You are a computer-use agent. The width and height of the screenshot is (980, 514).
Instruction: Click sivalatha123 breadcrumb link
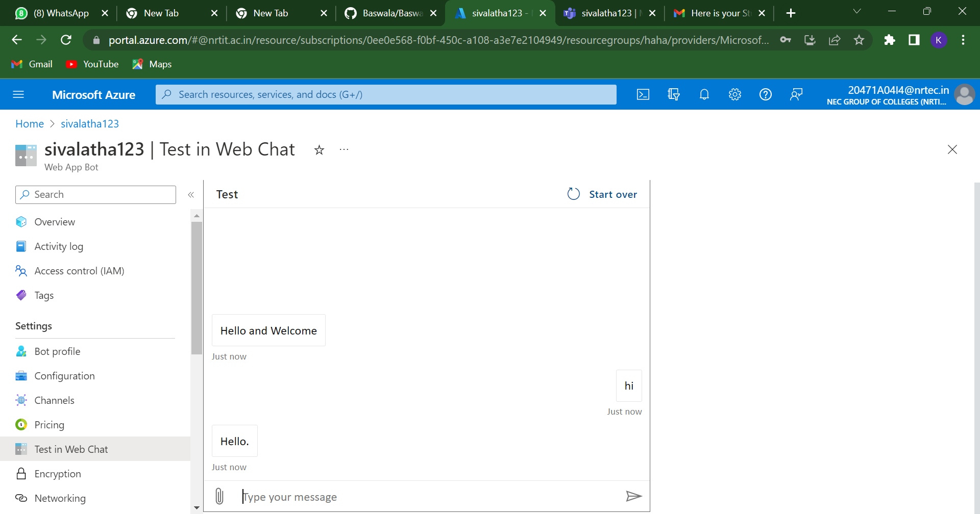click(x=90, y=124)
